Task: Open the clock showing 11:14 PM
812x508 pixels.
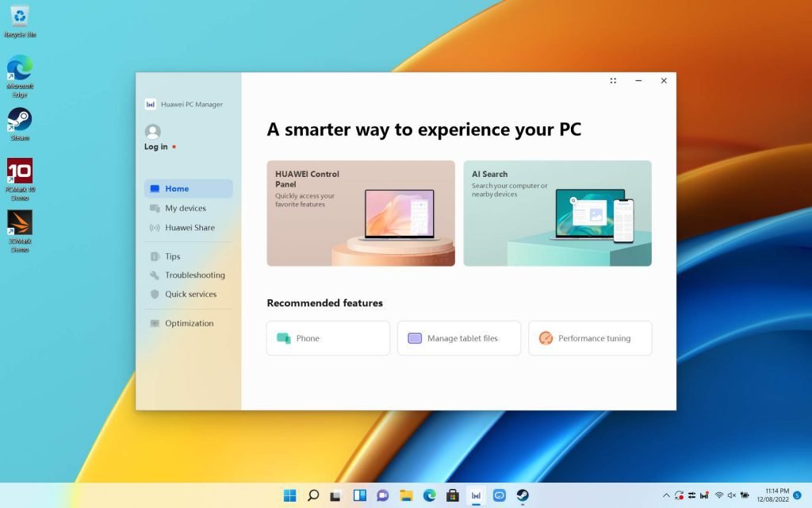Action: 772,495
